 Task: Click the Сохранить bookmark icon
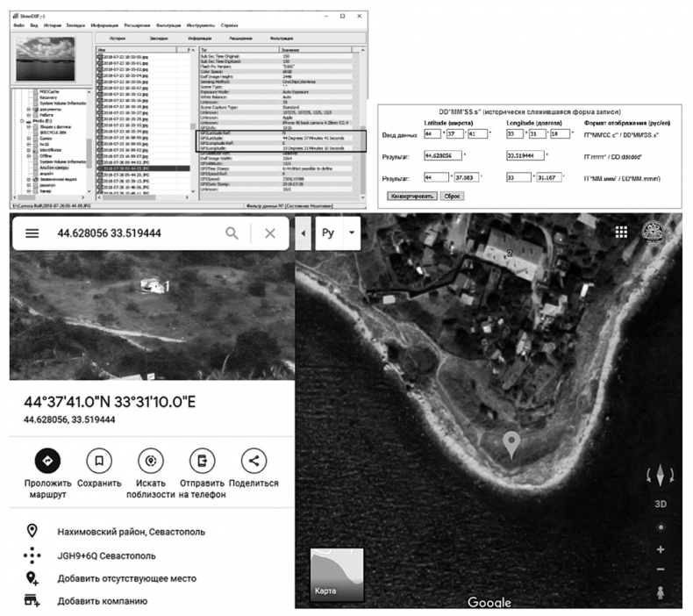99,460
